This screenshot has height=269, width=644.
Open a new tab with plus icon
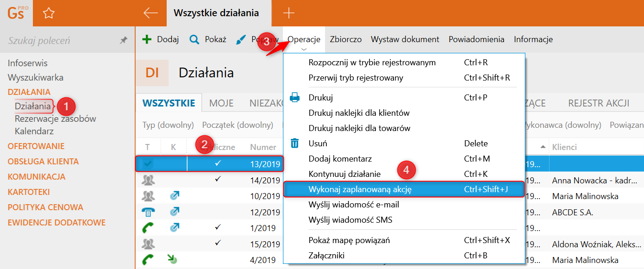point(288,13)
